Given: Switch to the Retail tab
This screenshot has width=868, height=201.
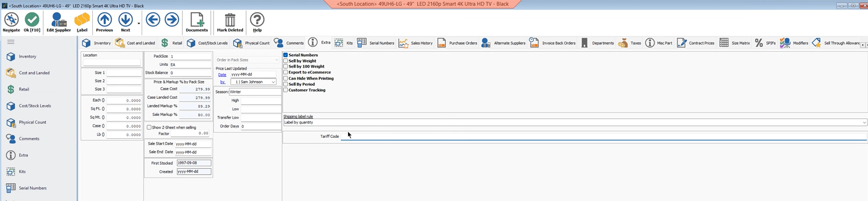Looking at the screenshot, I should (171, 43).
